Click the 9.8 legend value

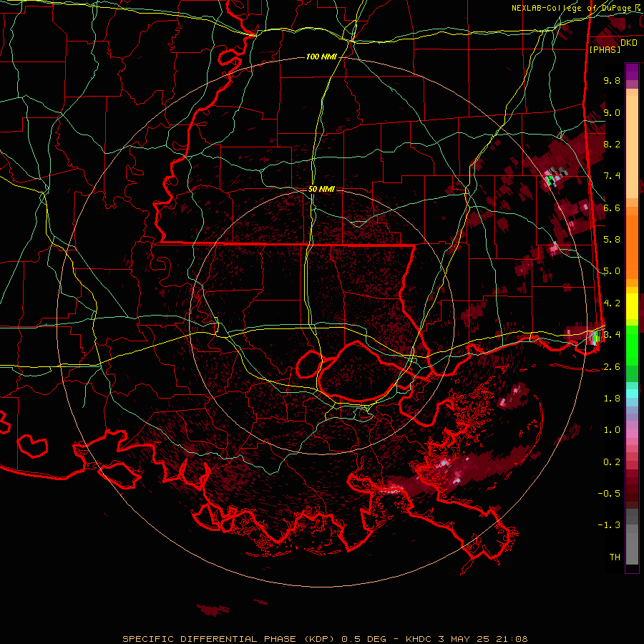(612, 80)
